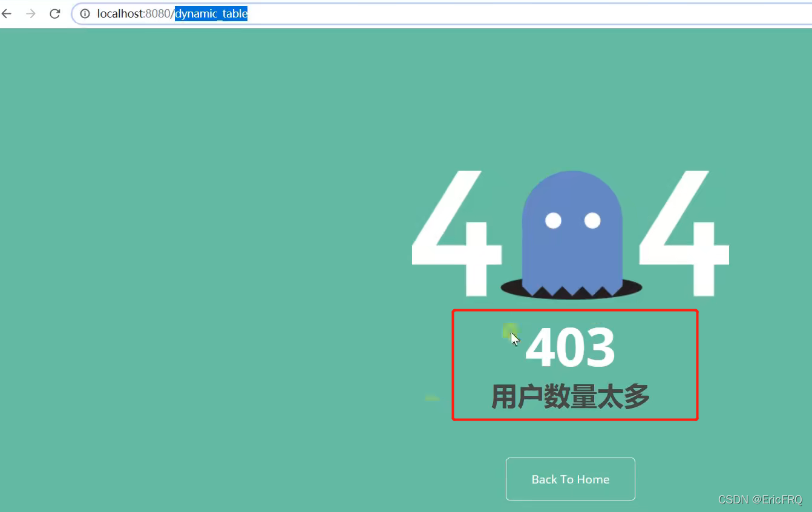Click the Back To Home button
This screenshot has width=812, height=512.
[x=571, y=479]
